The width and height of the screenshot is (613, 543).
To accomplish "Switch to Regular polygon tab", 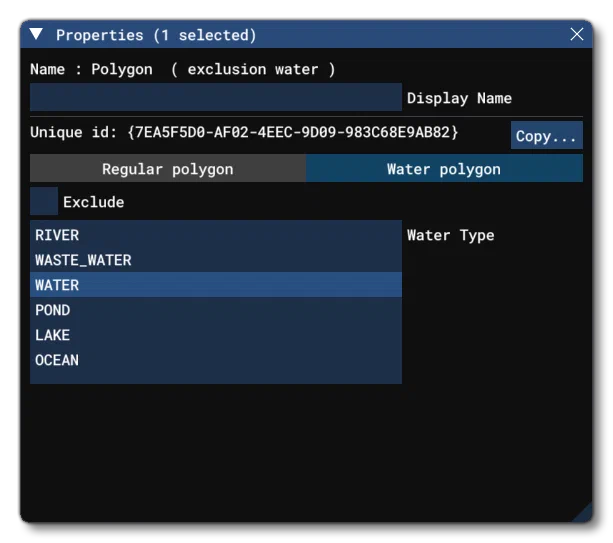I will tap(168, 168).
